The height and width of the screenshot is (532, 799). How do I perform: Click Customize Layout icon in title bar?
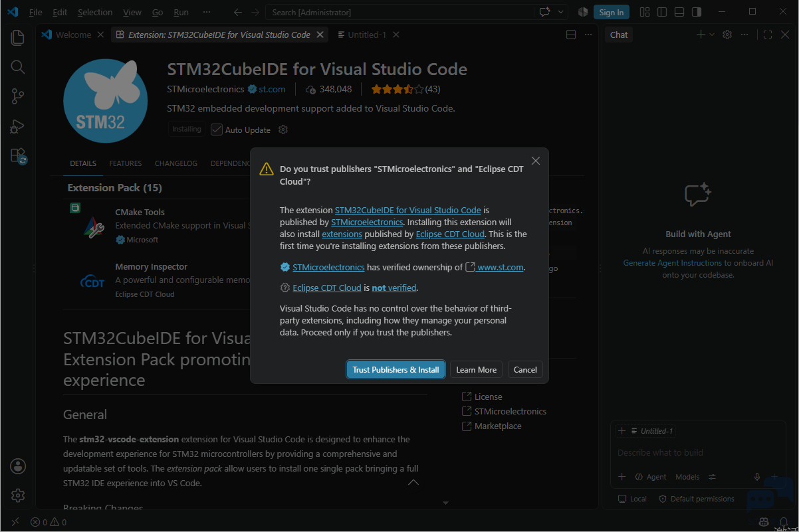click(645, 12)
